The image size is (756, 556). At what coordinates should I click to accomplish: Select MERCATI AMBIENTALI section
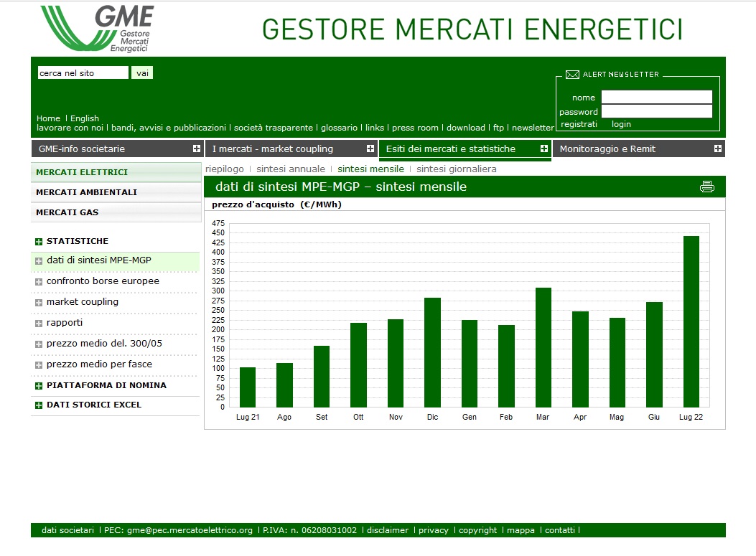tap(116, 192)
